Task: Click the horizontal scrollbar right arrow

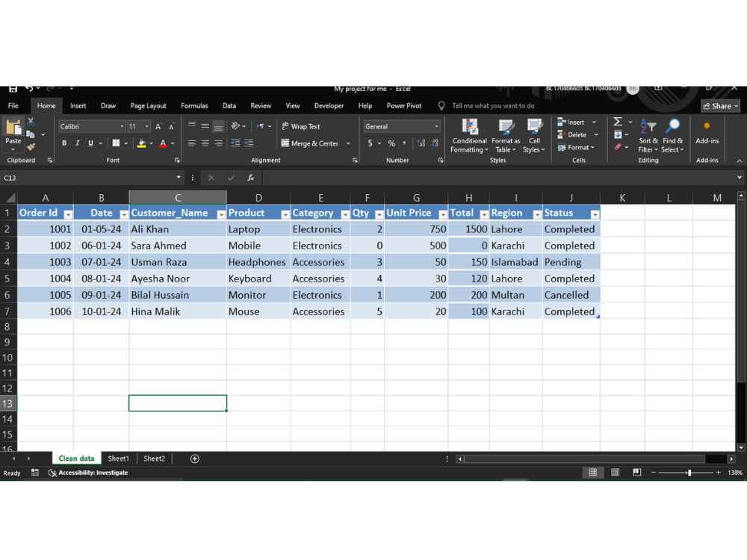Action: click(x=731, y=459)
